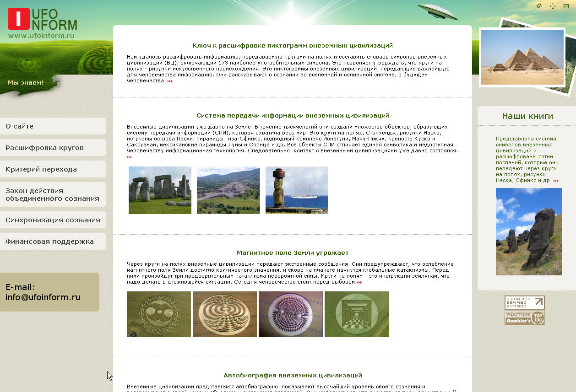Click the book description text under Наши книги
This screenshot has height=392, width=576.
527,159
